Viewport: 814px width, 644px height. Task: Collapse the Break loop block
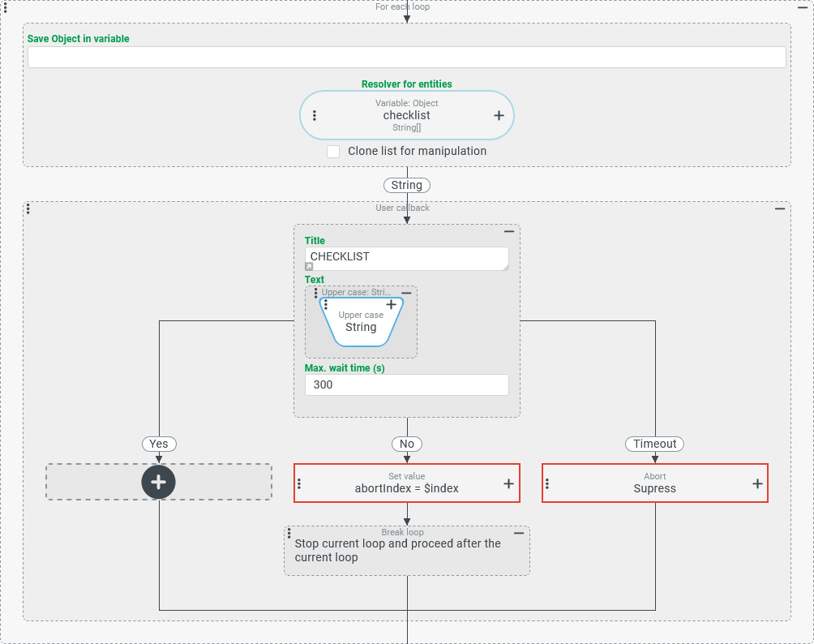[x=519, y=533]
